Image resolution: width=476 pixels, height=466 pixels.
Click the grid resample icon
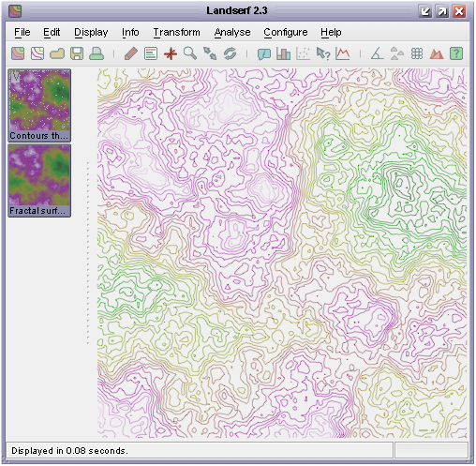417,53
